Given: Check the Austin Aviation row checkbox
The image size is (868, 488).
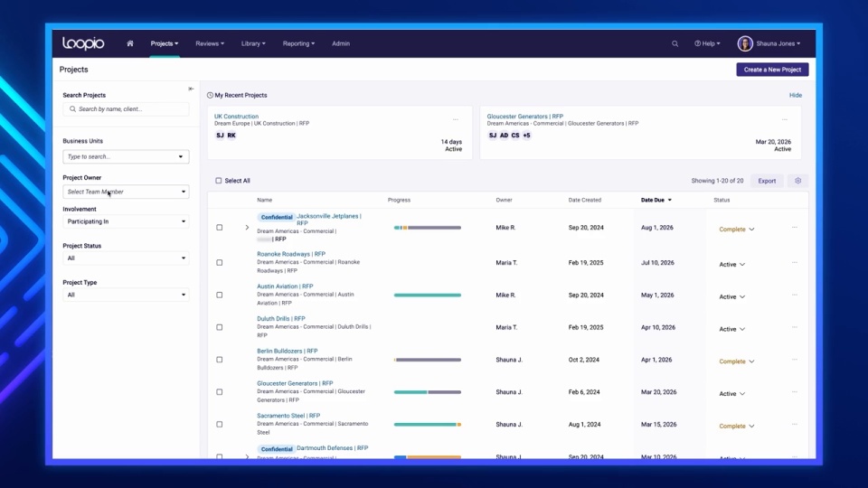Looking at the screenshot, I should click(220, 295).
